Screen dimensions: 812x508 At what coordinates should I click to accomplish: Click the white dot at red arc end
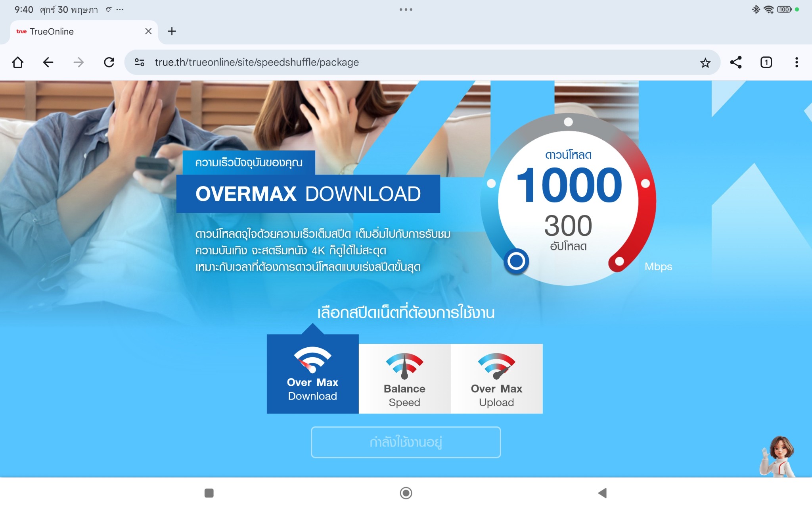[x=619, y=261]
